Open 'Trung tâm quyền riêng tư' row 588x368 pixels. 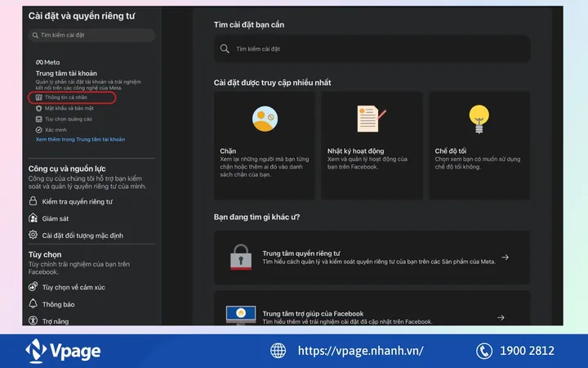pyautogui.click(x=372, y=258)
